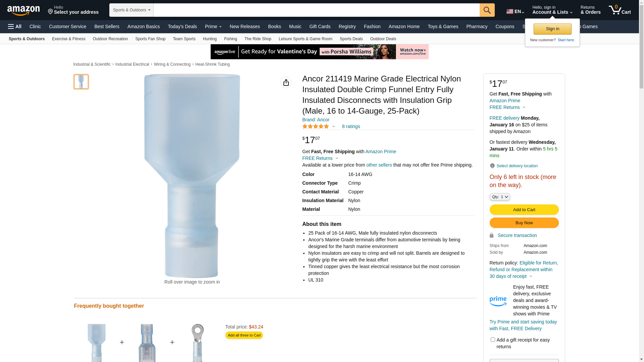Click the Add all three to Cart button
Screen dimensions: 644x362
[244, 336]
